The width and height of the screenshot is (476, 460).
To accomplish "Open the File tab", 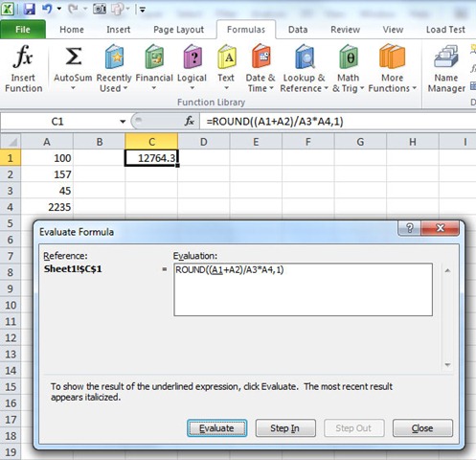I will click(x=23, y=30).
